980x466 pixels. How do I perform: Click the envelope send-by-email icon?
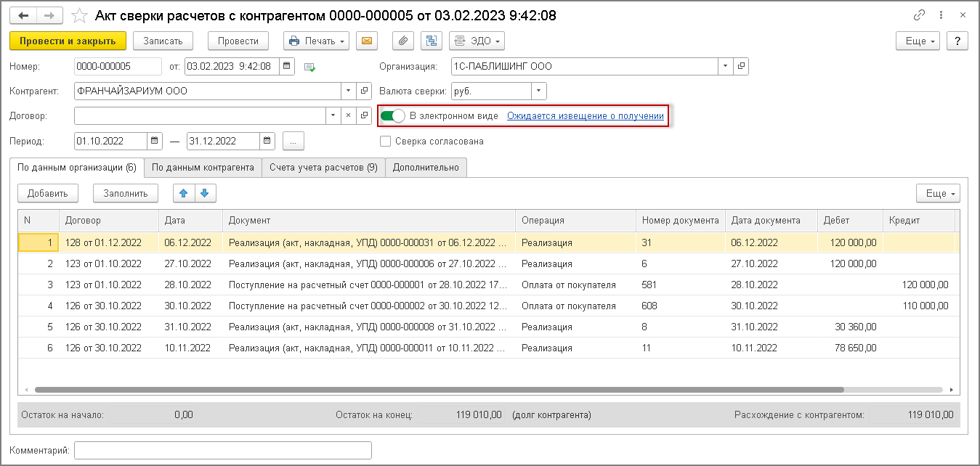367,41
